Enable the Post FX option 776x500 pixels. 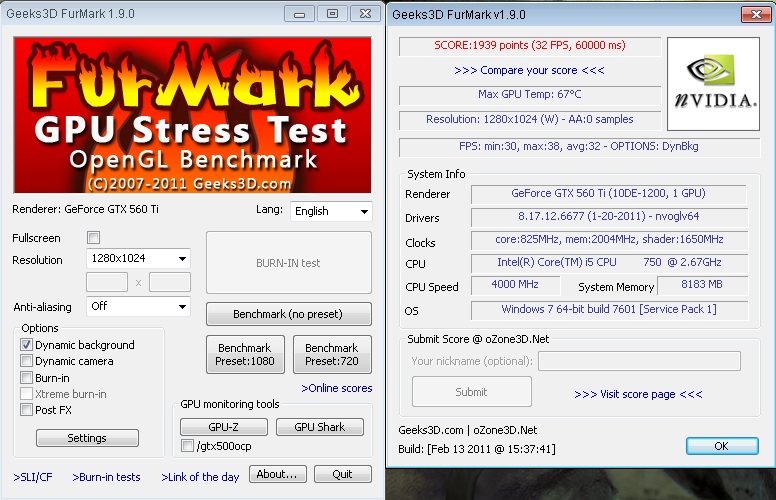(x=27, y=410)
